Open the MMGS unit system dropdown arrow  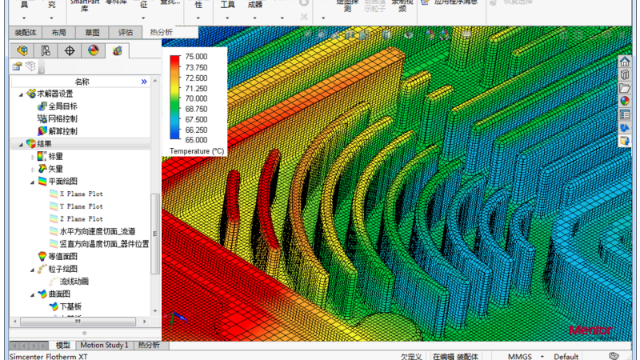point(542,356)
